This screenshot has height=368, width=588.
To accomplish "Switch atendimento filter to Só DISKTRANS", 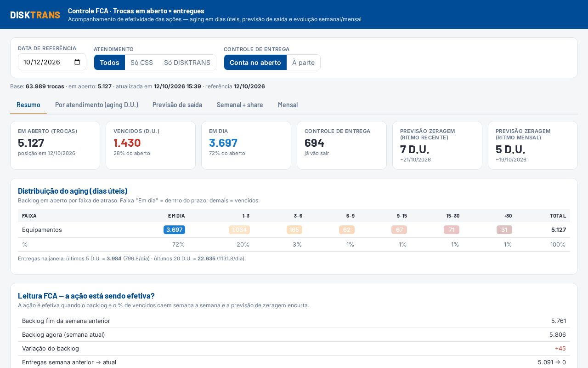I will click(187, 63).
